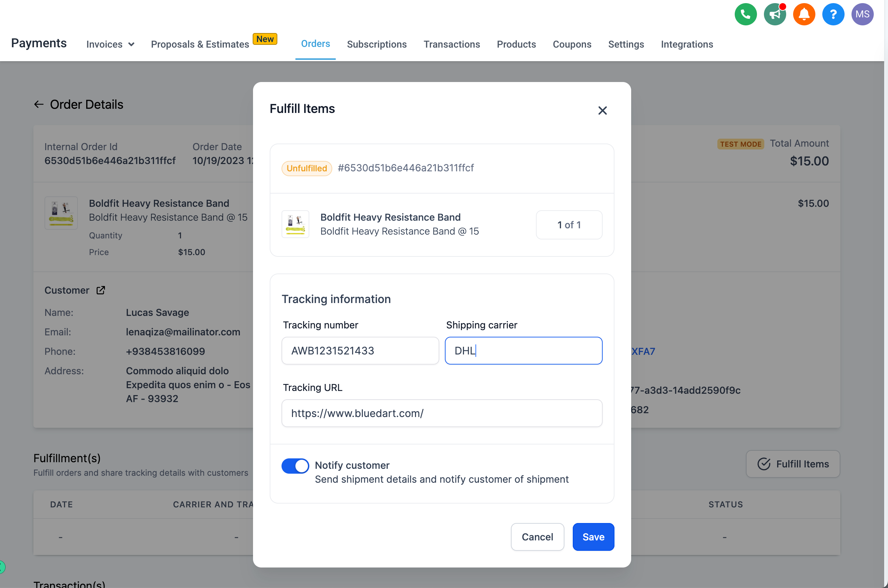Click the back arrow beside Order Details

click(x=39, y=104)
